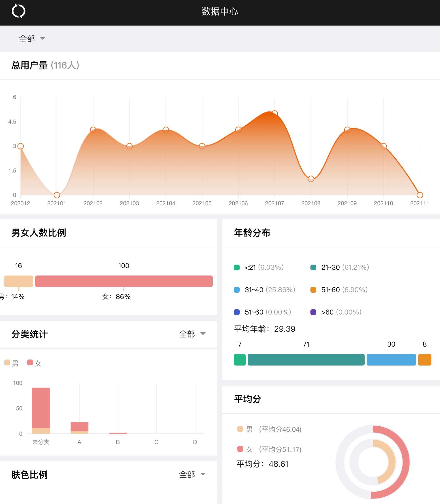Click the orange 51~60 (6.90%) legend swatch
Viewport: 440px width, 504px height.
pos(313,290)
